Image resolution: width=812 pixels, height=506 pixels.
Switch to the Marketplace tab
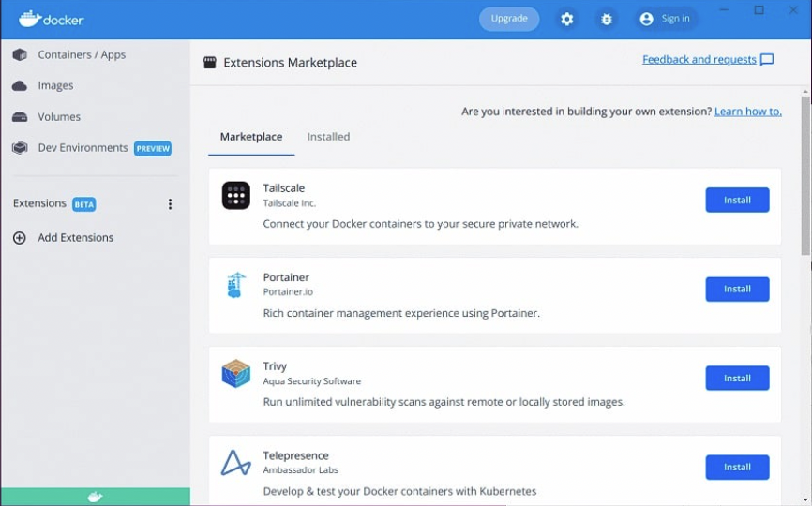tap(251, 137)
